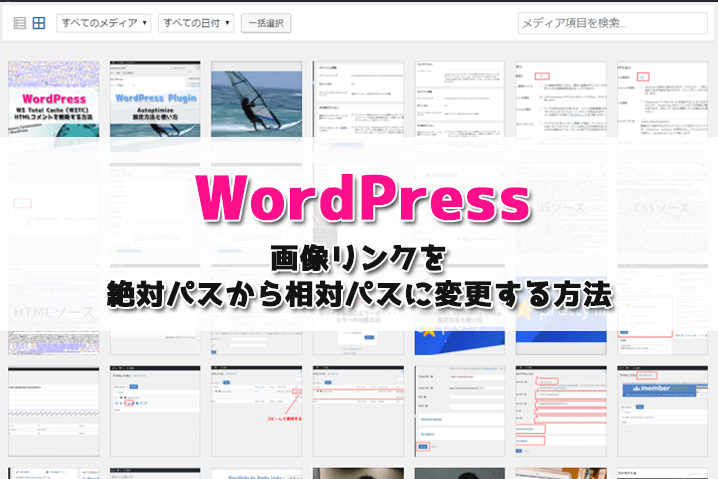Image resolution: width=718 pixels, height=479 pixels.
Task: Select the HTMLソース thumbnail
Action: click(x=54, y=309)
